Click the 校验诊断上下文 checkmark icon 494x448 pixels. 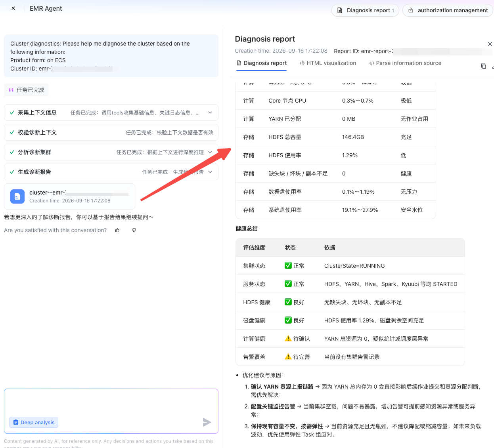[x=12, y=132]
